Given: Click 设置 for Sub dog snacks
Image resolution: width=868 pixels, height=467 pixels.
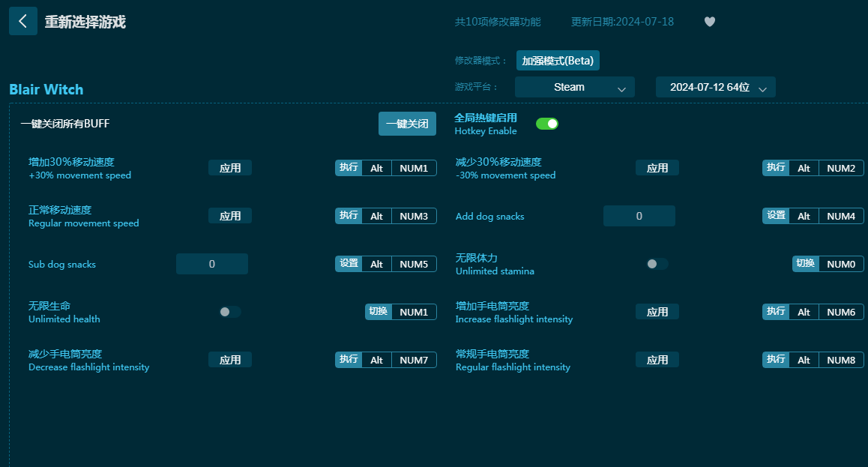Looking at the screenshot, I should point(349,264).
